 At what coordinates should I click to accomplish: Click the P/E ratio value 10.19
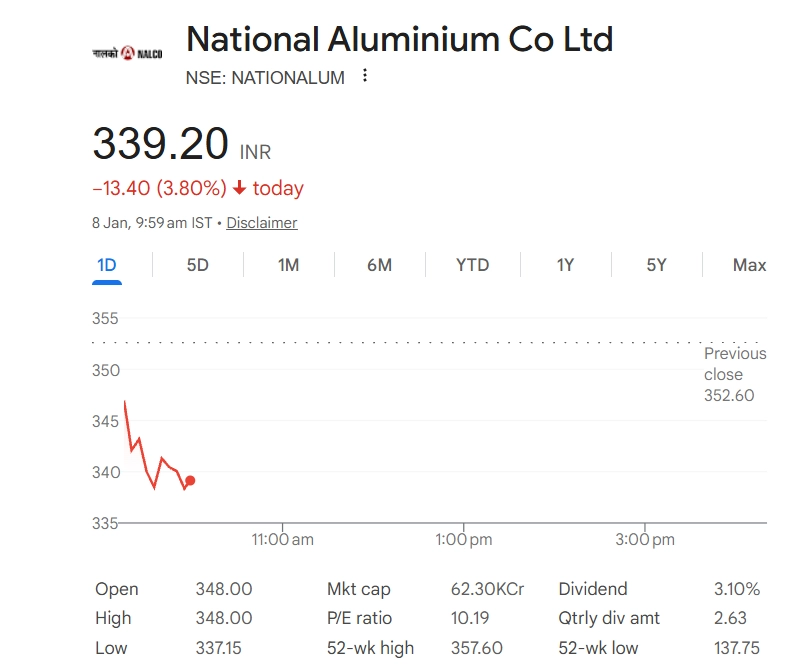[470, 618]
